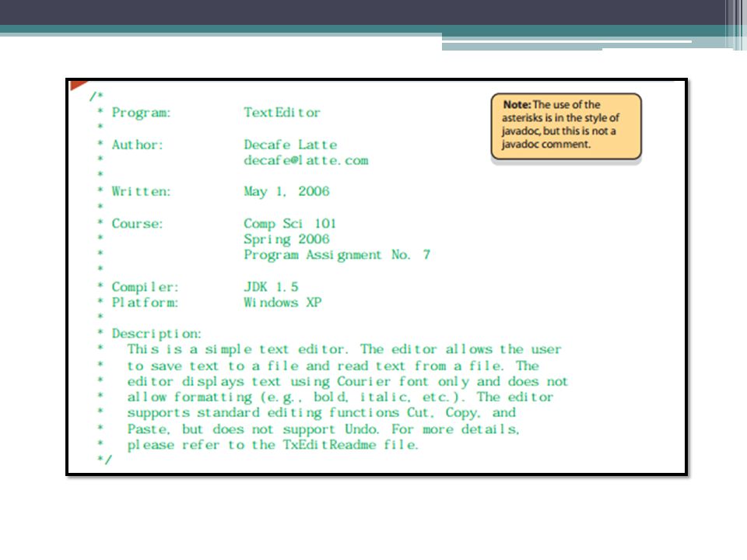Viewport: 747px width, 560px height.
Task: Click the text 'javadoc comment.' in the note
Action: point(546,145)
